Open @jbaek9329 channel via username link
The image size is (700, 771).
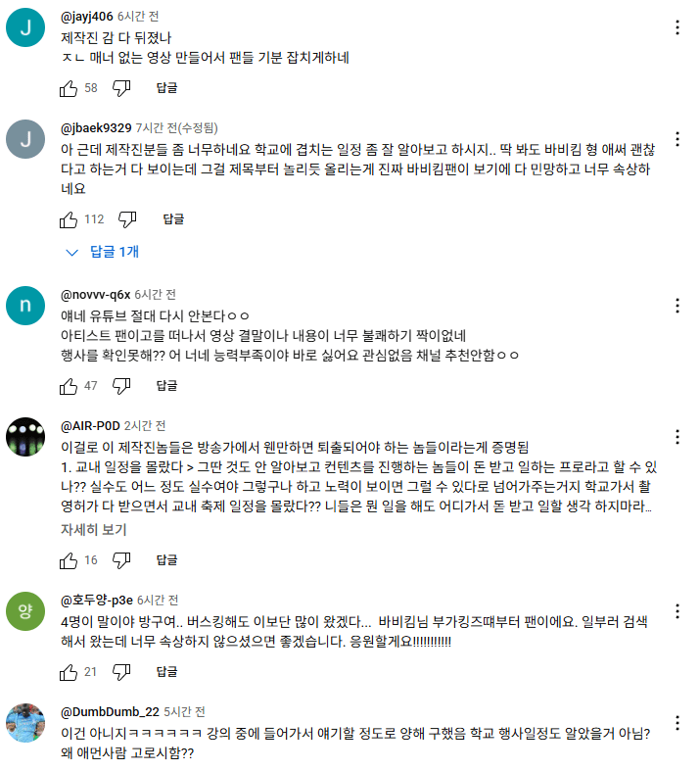pos(96,128)
